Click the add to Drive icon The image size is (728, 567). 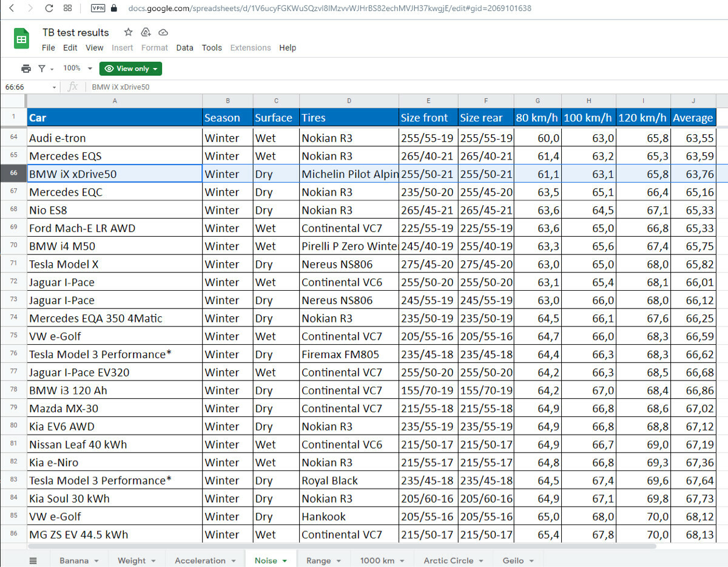click(x=146, y=32)
